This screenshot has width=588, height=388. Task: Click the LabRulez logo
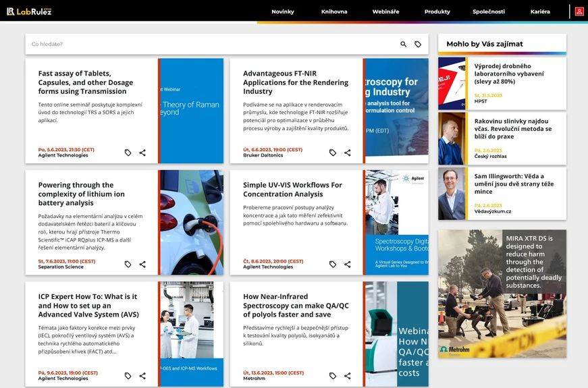pos(29,11)
